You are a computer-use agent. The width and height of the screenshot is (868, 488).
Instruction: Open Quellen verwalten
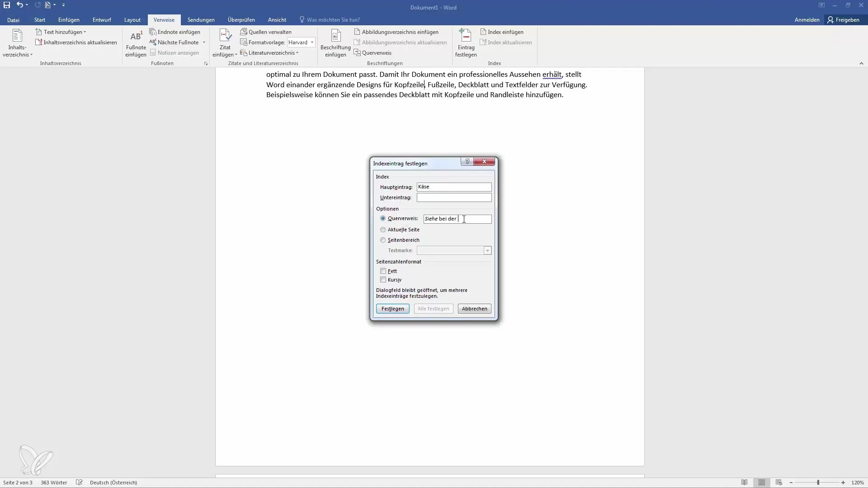(266, 32)
